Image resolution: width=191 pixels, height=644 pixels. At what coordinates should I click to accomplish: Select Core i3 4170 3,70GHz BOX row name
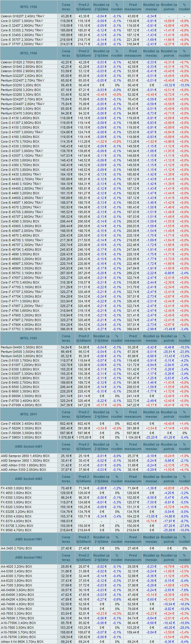(20, 141)
